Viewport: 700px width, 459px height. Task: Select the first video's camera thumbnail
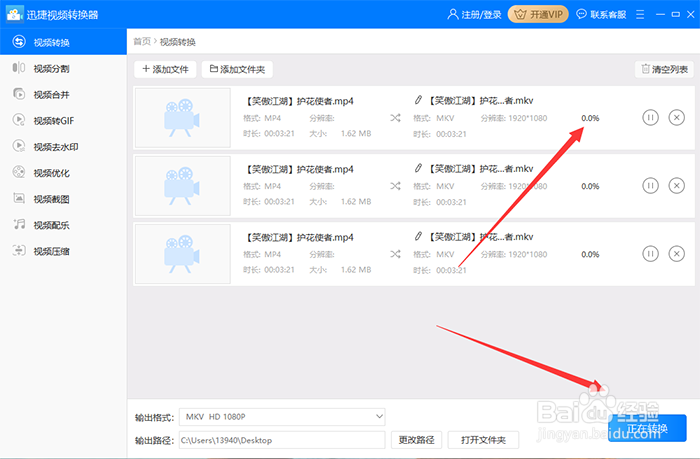[x=183, y=118]
